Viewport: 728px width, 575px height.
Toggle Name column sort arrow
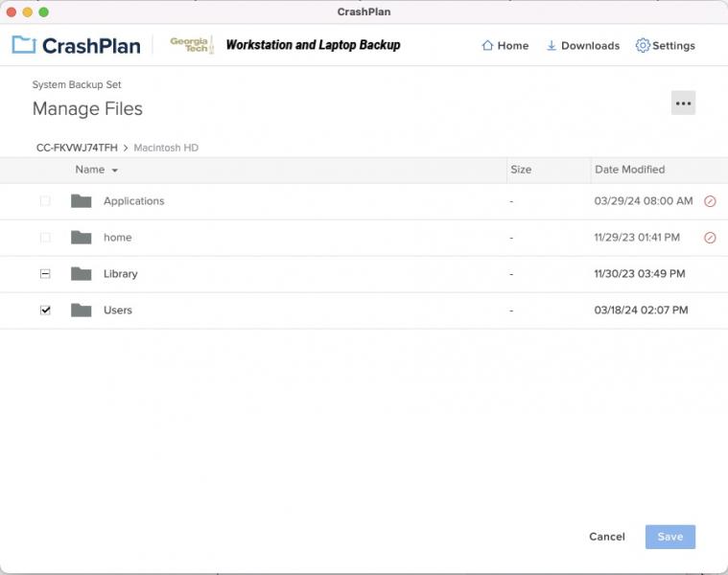115,171
